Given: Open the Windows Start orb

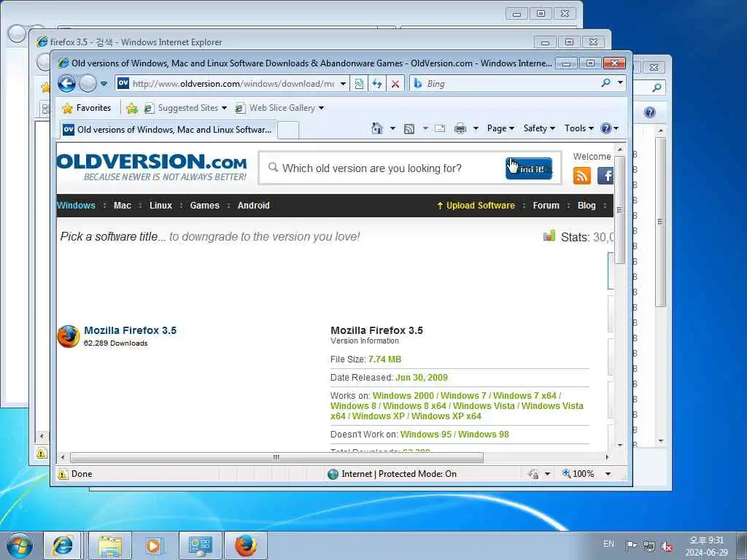Looking at the screenshot, I should coord(20,545).
